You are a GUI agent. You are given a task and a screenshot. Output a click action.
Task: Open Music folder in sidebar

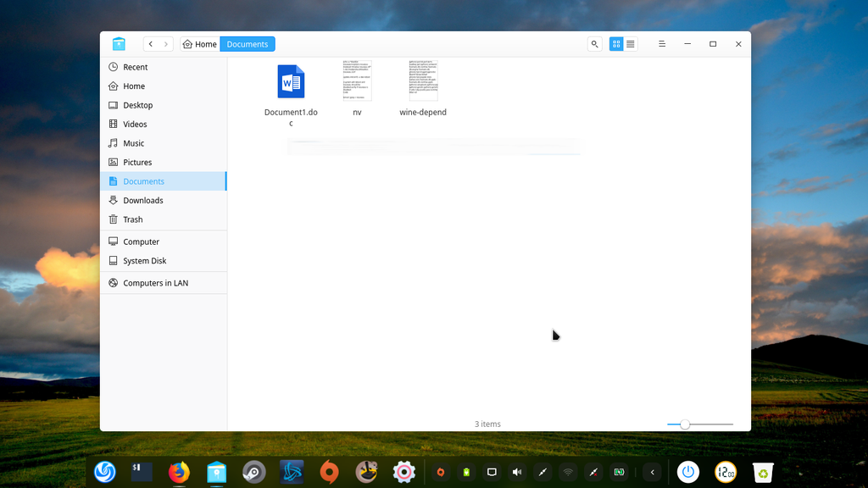pos(164,143)
